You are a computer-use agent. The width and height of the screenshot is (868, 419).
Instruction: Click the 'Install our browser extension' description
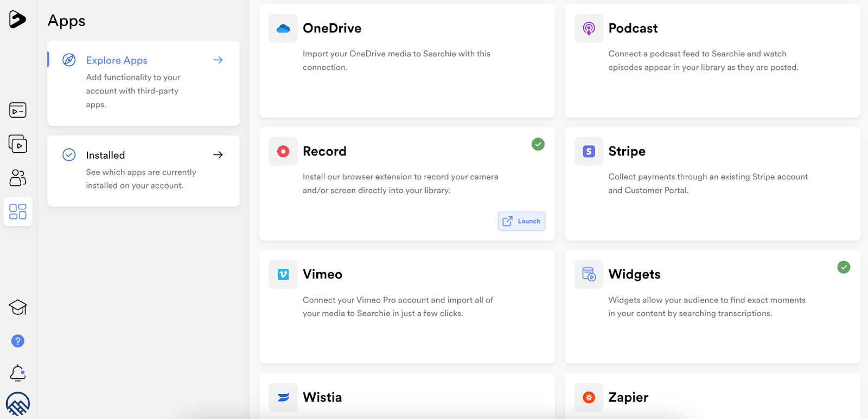tap(400, 184)
